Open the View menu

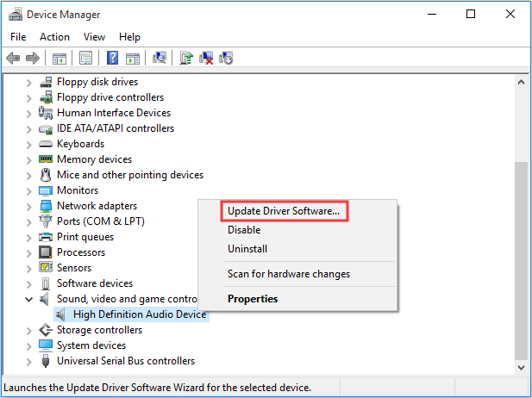[x=94, y=37]
